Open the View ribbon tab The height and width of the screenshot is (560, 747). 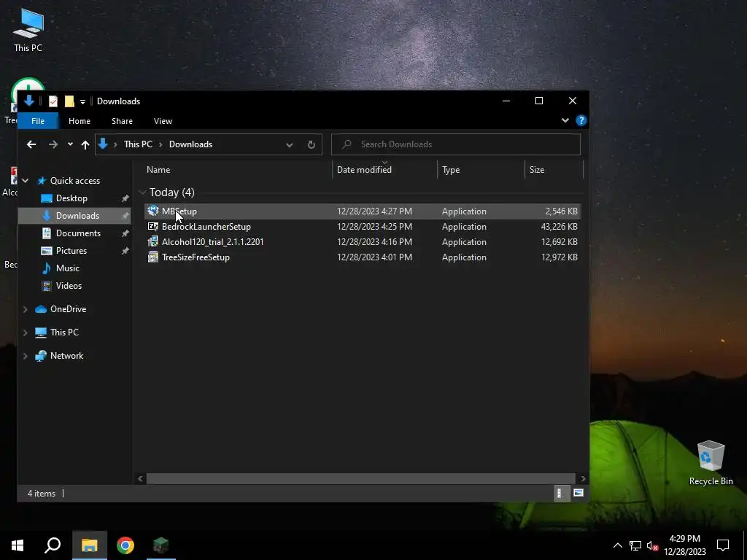pos(163,121)
